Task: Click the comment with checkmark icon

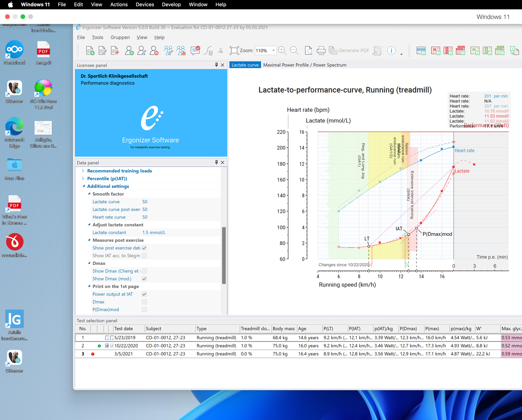Action: coord(195,50)
